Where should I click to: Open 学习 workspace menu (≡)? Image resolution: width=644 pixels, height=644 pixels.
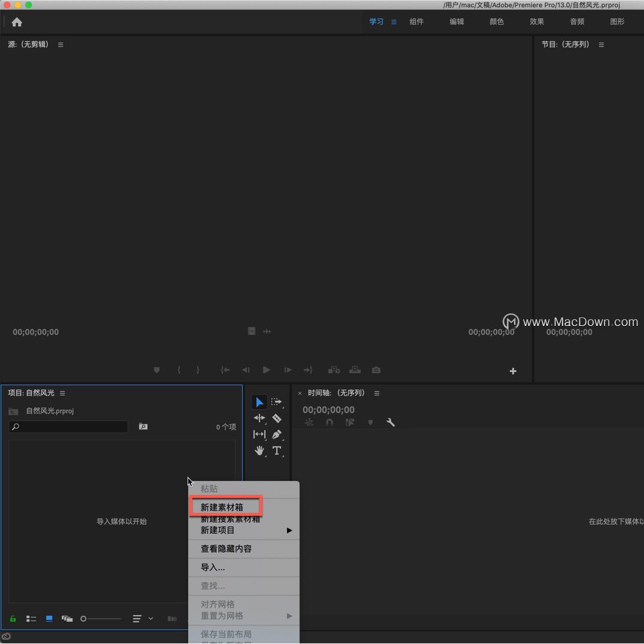pyautogui.click(x=394, y=22)
